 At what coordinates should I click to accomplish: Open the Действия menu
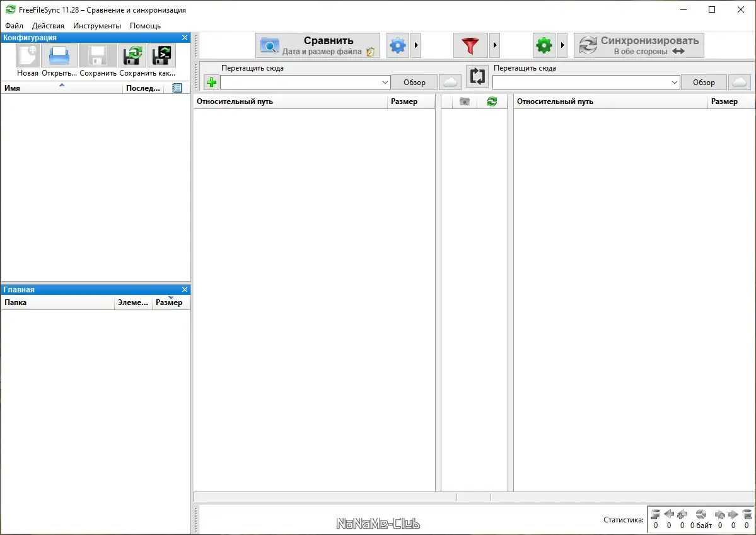coord(48,26)
